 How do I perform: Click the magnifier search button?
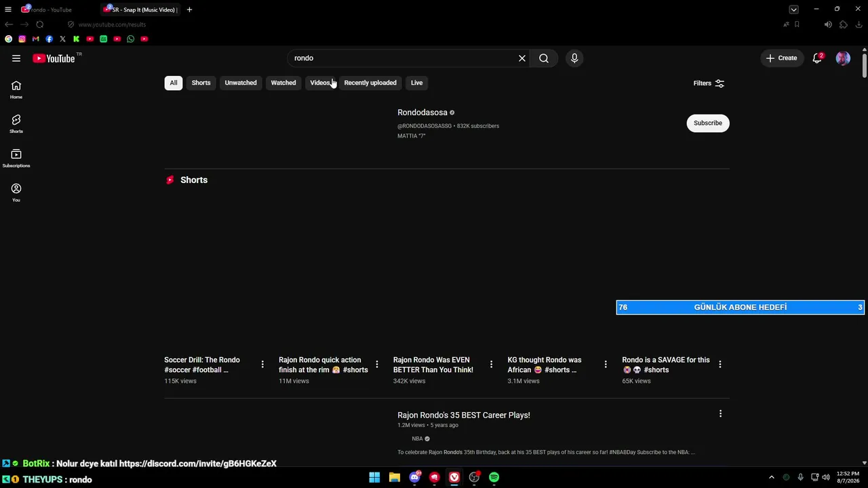coord(544,58)
